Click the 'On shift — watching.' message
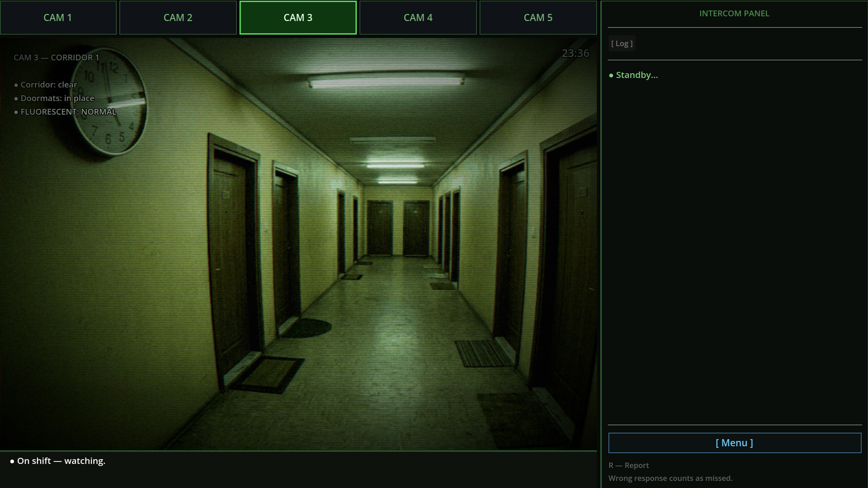 click(x=58, y=461)
